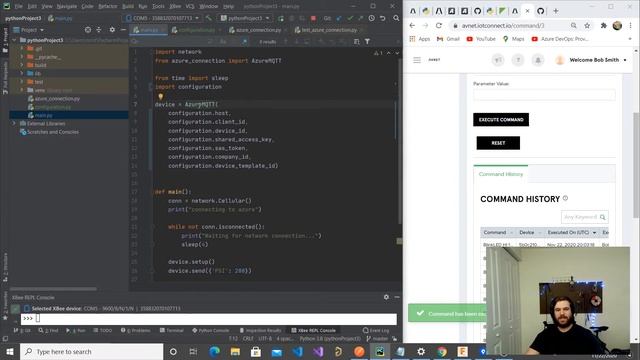This screenshot has height=360, width=640.
Task: Click the filter funnel icon in find bar
Action: tap(367, 42)
